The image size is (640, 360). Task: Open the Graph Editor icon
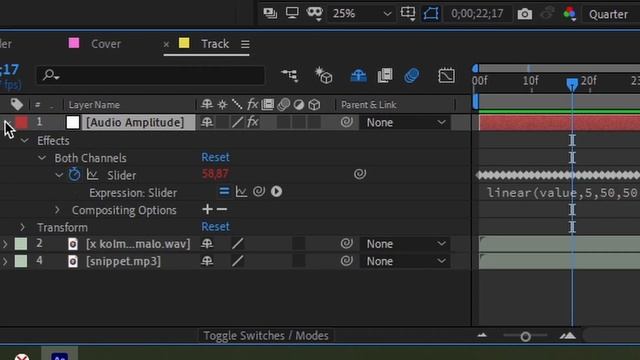pos(447,76)
